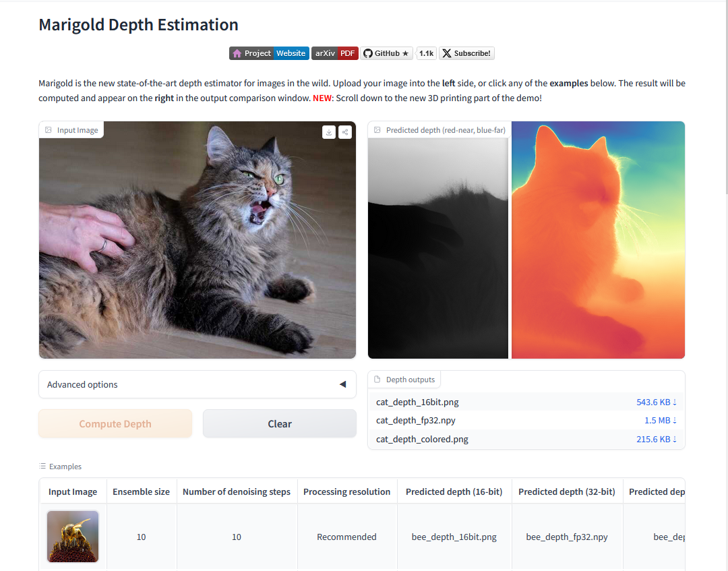728x571 pixels.
Task: Click the Recommended cell in bee row
Action: pyautogui.click(x=347, y=537)
